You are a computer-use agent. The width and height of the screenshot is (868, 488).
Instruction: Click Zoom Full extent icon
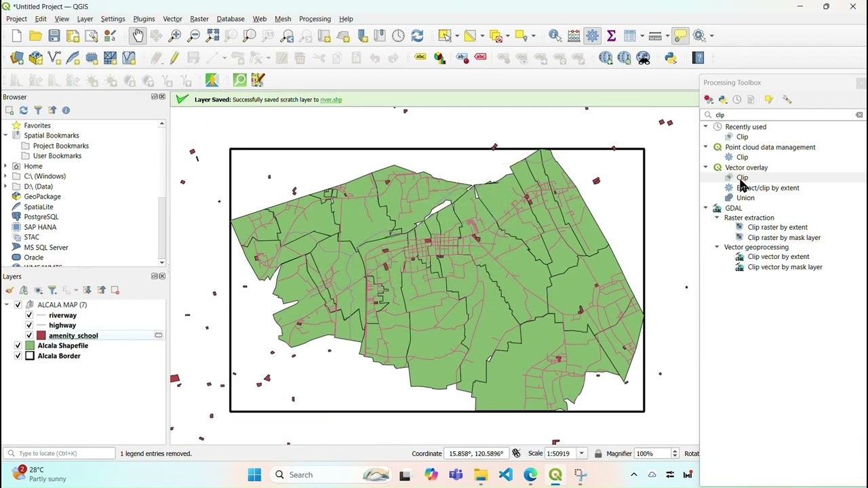(x=213, y=36)
